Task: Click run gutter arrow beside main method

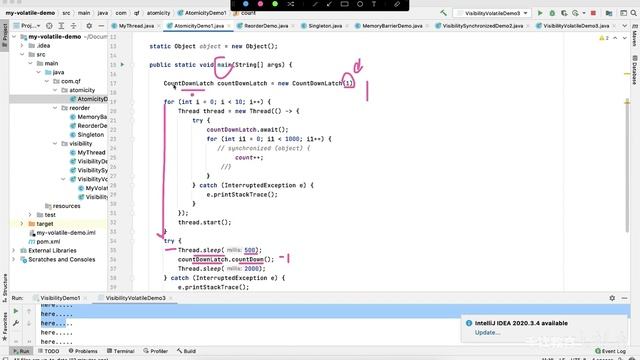Action: [x=122, y=64]
